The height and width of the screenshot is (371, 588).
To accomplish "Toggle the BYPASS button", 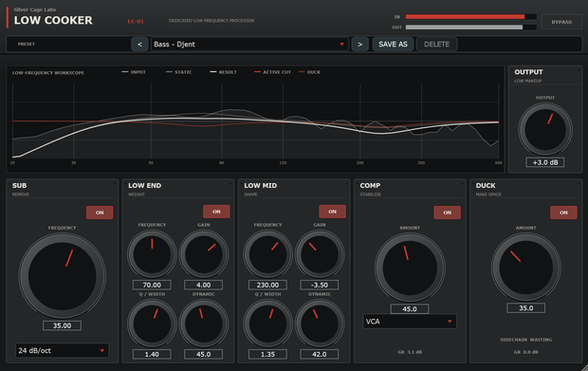I will point(561,22).
